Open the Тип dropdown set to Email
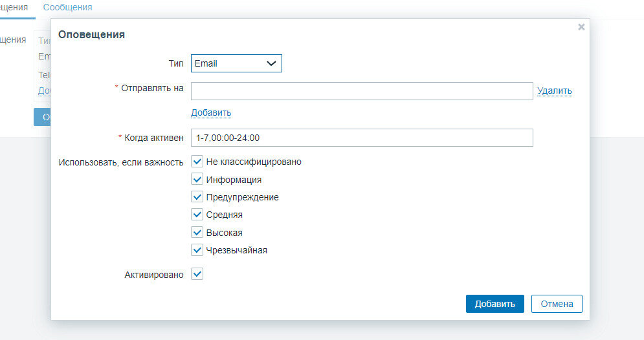 pyautogui.click(x=236, y=63)
